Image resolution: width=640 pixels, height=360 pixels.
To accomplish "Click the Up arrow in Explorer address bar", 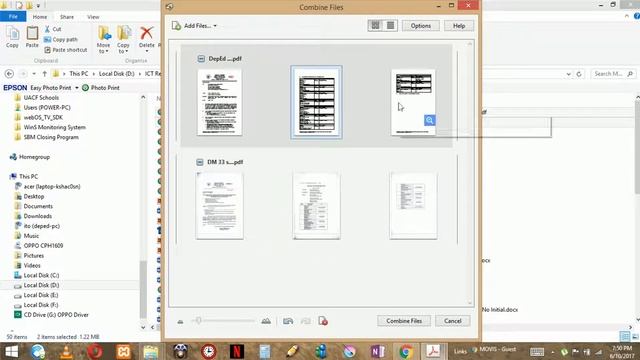I will point(44,74).
